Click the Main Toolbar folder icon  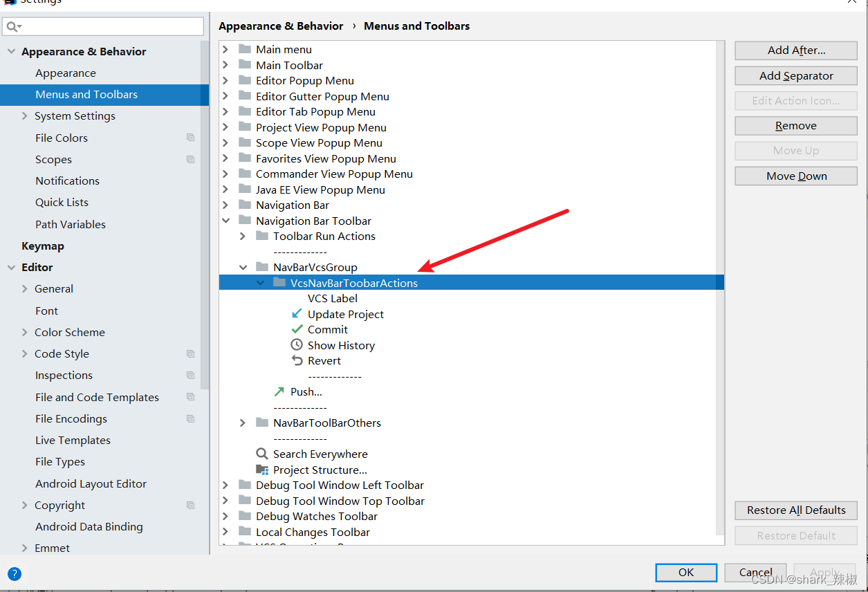244,65
